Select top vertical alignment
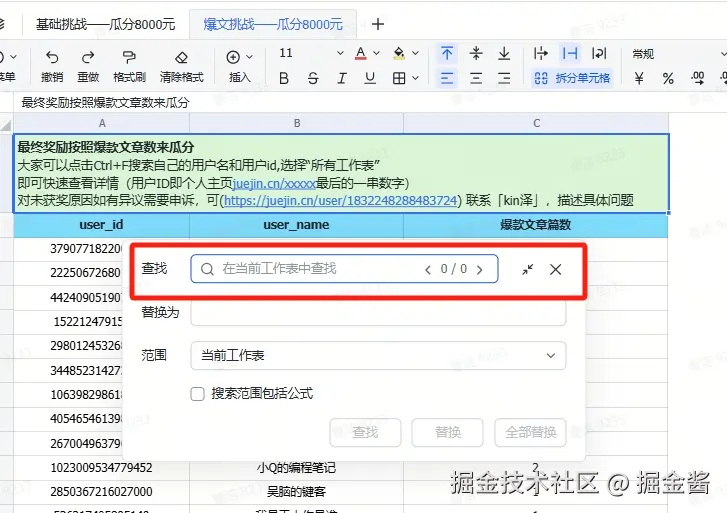Screen dimensions: 727x513 tap(447, 53)
